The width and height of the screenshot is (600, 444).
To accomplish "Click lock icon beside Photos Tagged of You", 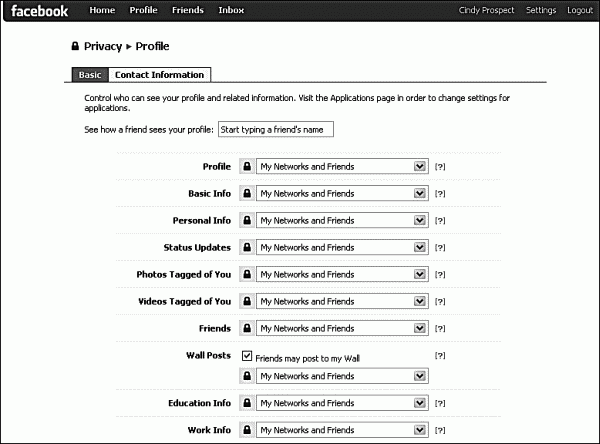I will click(x=246, y=274).
